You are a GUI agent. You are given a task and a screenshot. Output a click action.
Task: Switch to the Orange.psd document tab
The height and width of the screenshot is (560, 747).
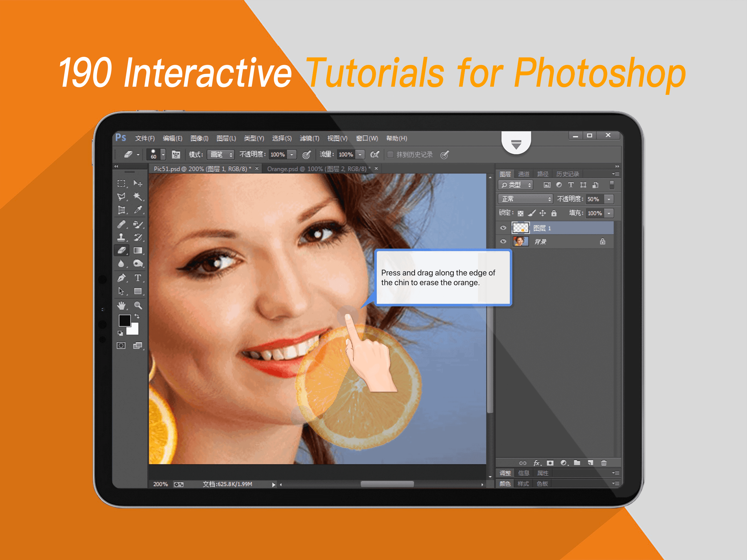[x=317, y=168]
